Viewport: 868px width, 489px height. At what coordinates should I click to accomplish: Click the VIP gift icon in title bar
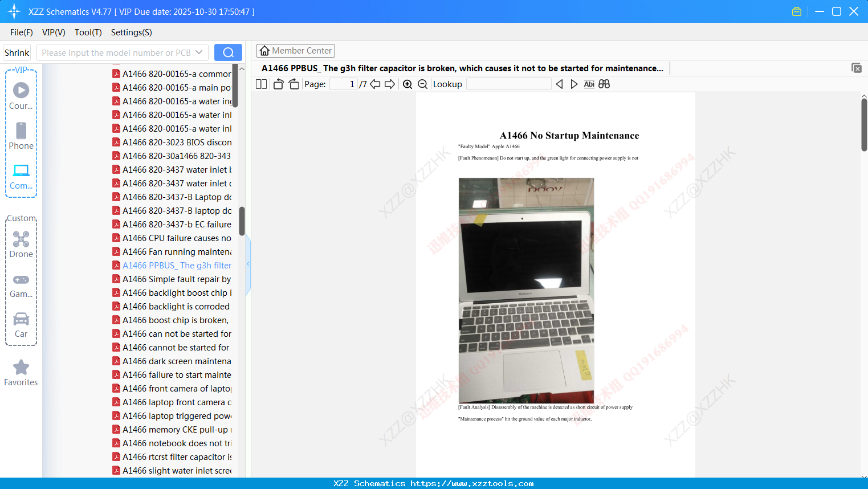pos(797,11)
